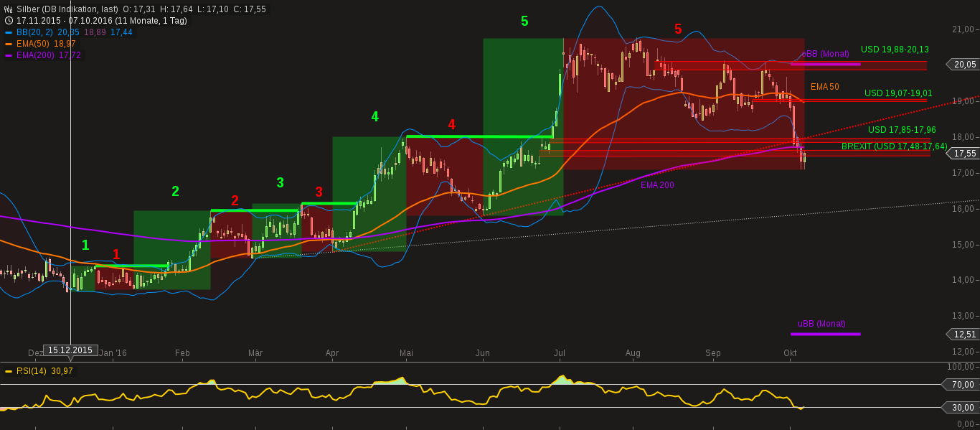Select the orange EMA(50) line icon
Image resolution: width=980 pixels, height=430 pixels.
coord(9,44)
